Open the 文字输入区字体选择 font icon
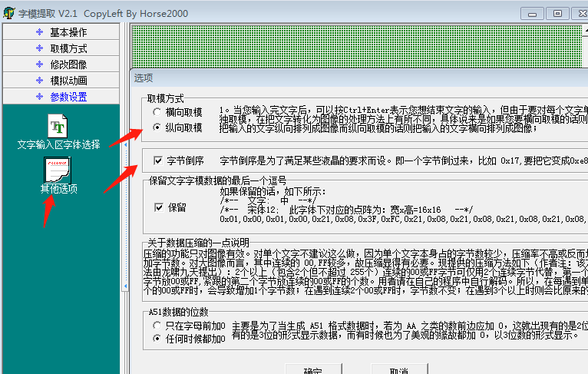This screenshot has width=588, height=374. click(58, 127)
